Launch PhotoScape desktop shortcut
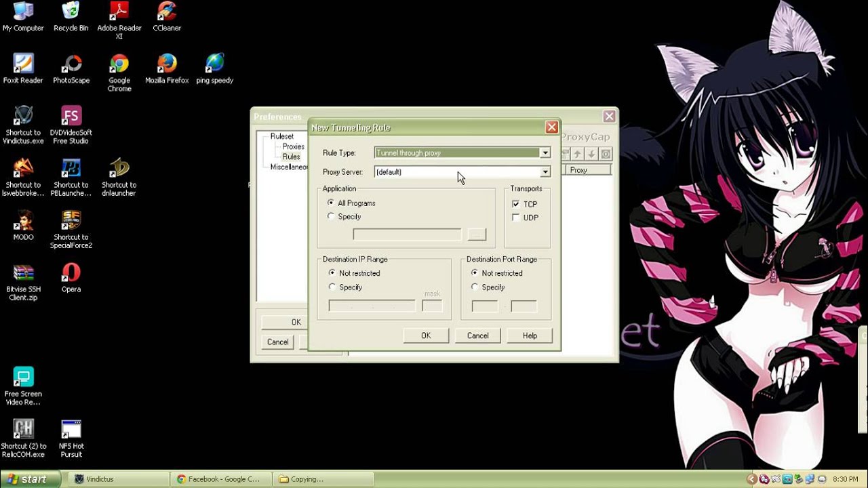Image resolution: width=868 pixels, height=488 pixels. tap(71, 69)
